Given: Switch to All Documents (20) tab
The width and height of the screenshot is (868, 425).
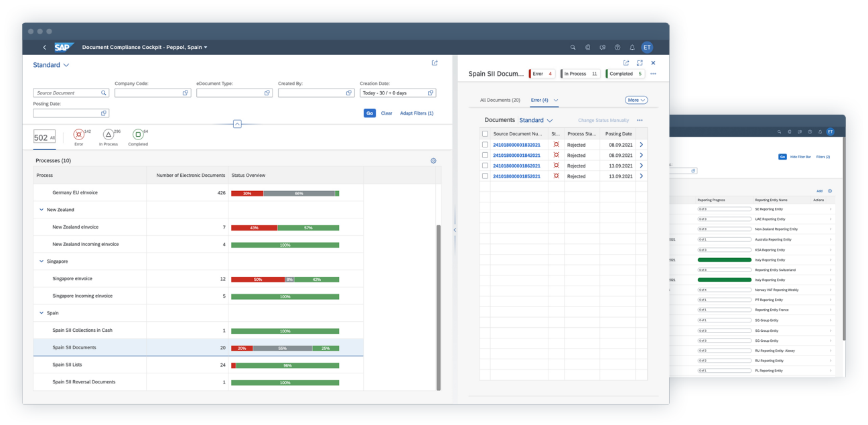Looking at the screenshot, I should coord(500,101).
